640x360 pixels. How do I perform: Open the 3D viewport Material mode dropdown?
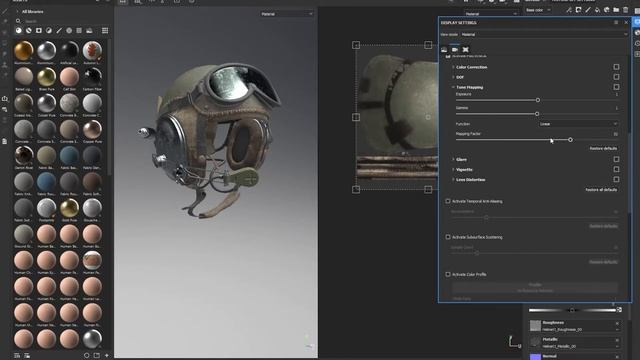pos(287,14)
